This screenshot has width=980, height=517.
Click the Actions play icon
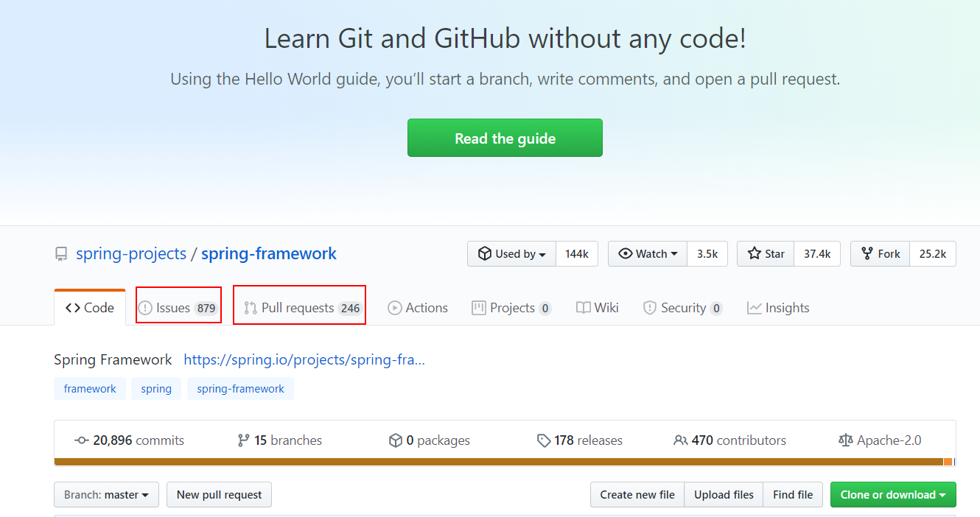coord(395,308)
